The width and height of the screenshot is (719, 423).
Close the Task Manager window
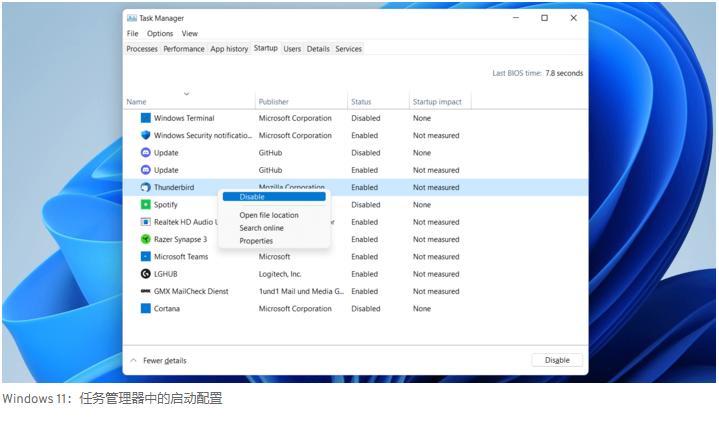(x=573, y=18)
